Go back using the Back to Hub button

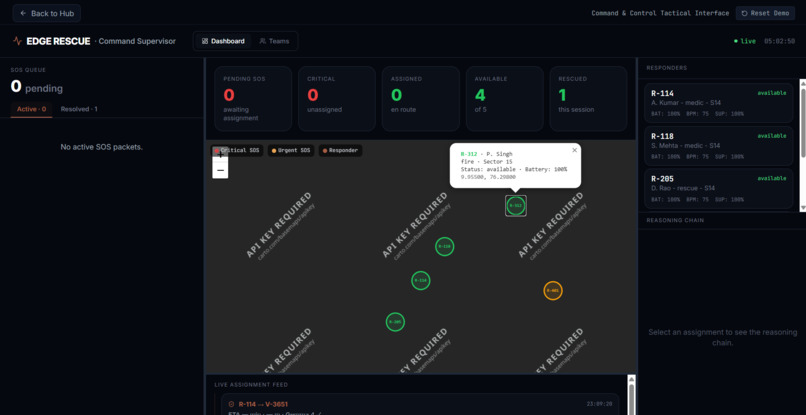pyautogui.click(x=47, y=13)
